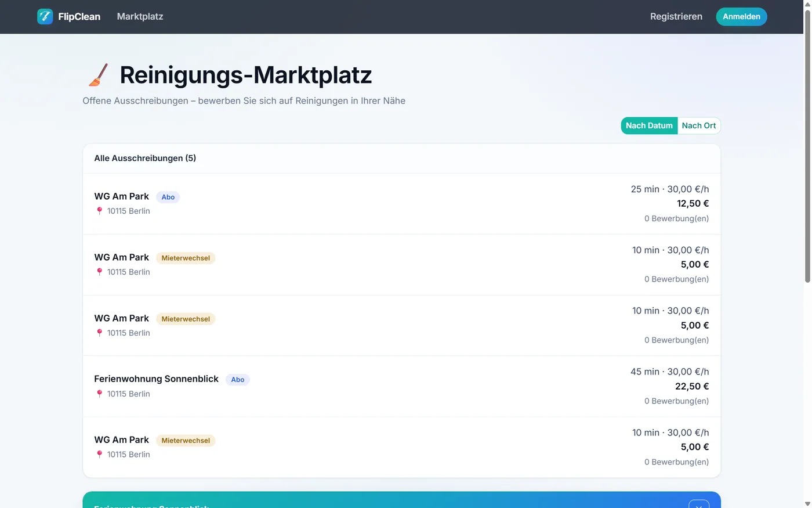Sort listings with Nach Datum
Image resolution: width=812 pixels, height=508 pixels.
tap(649, 125)
